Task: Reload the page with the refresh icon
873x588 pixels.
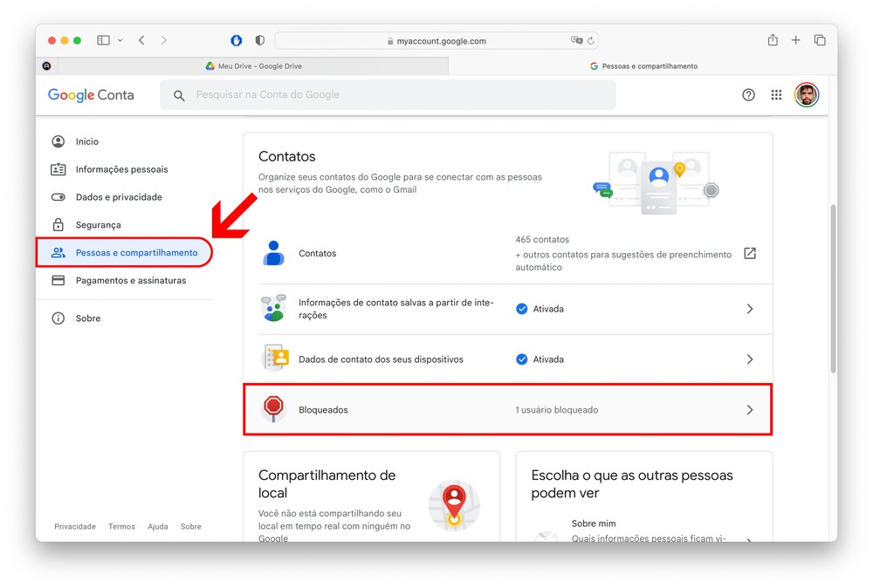Action: pos(591,41)
